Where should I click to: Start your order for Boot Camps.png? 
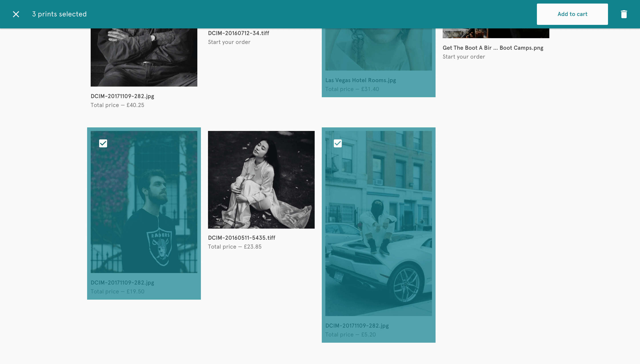tap(463, 57)
